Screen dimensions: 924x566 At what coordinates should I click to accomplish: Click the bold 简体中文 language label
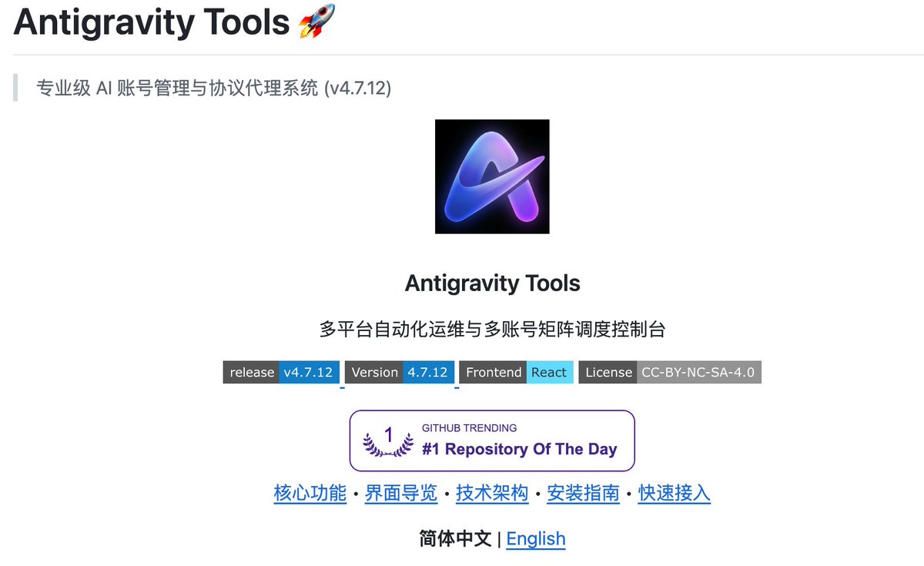(x=456, y=538)
